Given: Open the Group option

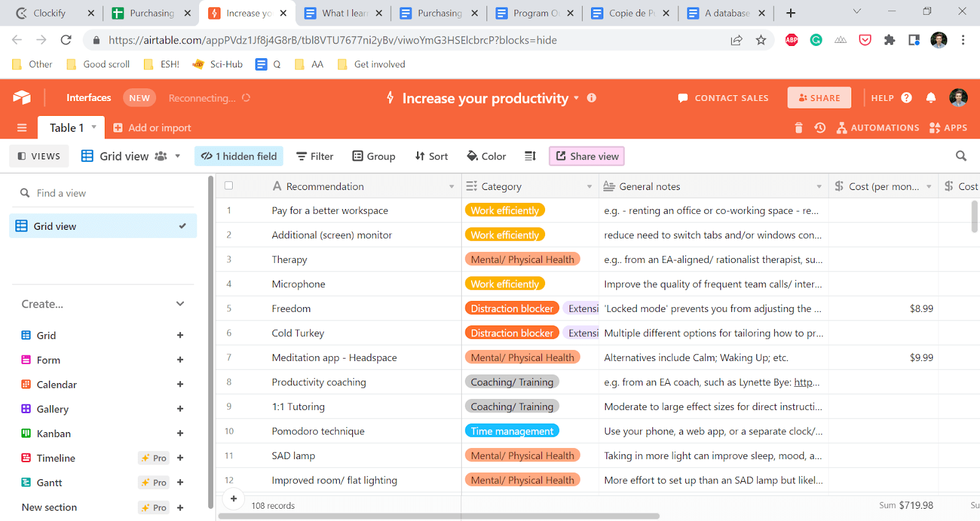Looking at the screenshot, I should pos(374,156).
